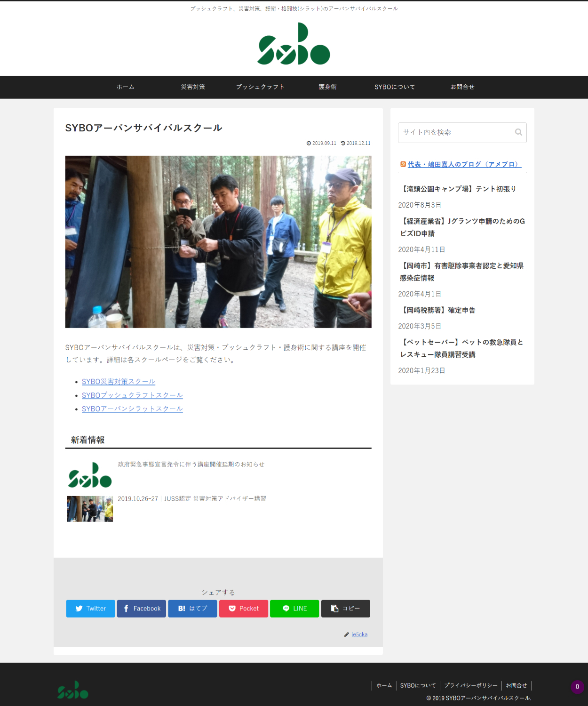
Task: Click the site search input field
Action: pos(454,132)
